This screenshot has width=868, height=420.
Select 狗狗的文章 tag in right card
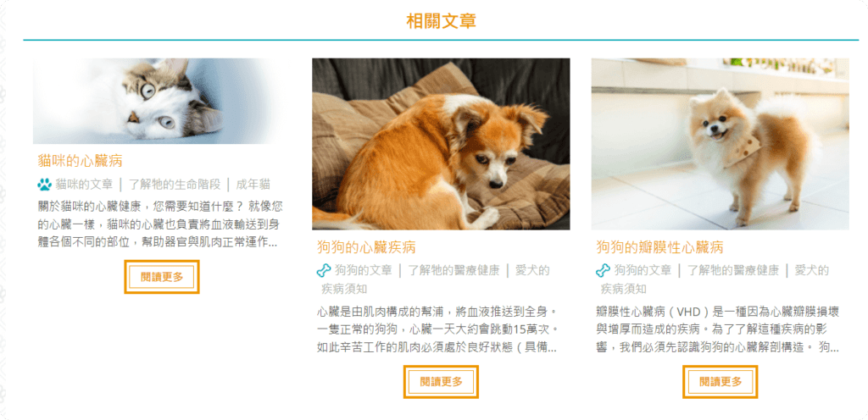tap(643, 271)
